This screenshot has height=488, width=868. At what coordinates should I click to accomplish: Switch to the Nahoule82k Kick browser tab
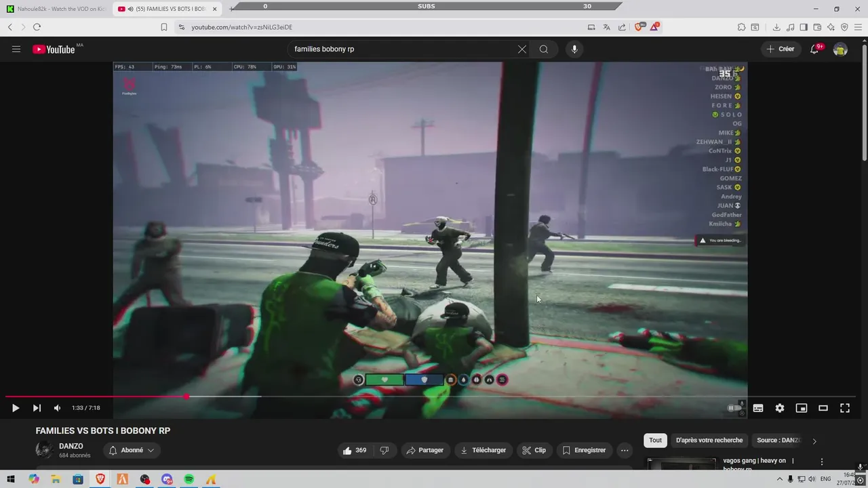point(56,9)
